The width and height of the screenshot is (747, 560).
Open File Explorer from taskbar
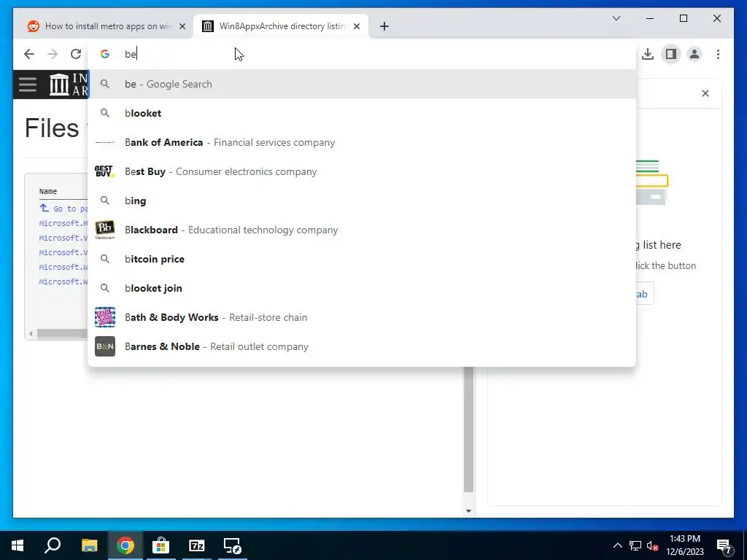tap(89, 545)
